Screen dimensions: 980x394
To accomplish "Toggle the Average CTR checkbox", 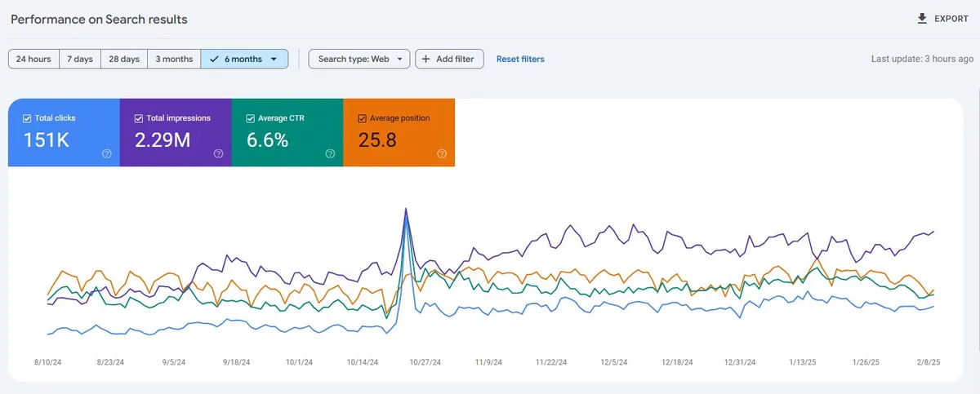I will [x=251, y=118].
